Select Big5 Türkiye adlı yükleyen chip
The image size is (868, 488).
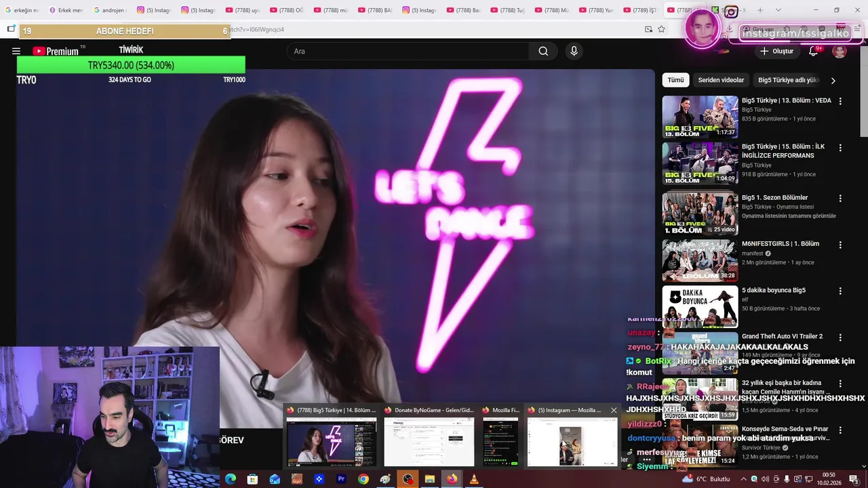point(789,80)
